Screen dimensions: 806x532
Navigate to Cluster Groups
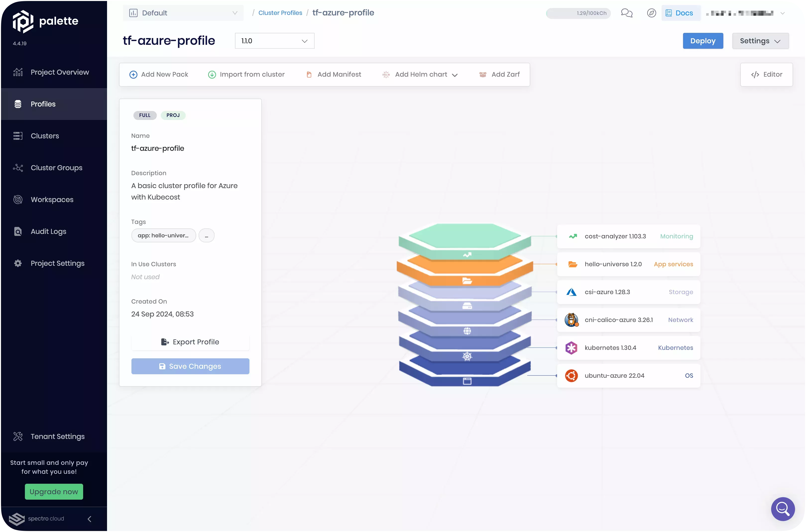[x=56, y=168]
